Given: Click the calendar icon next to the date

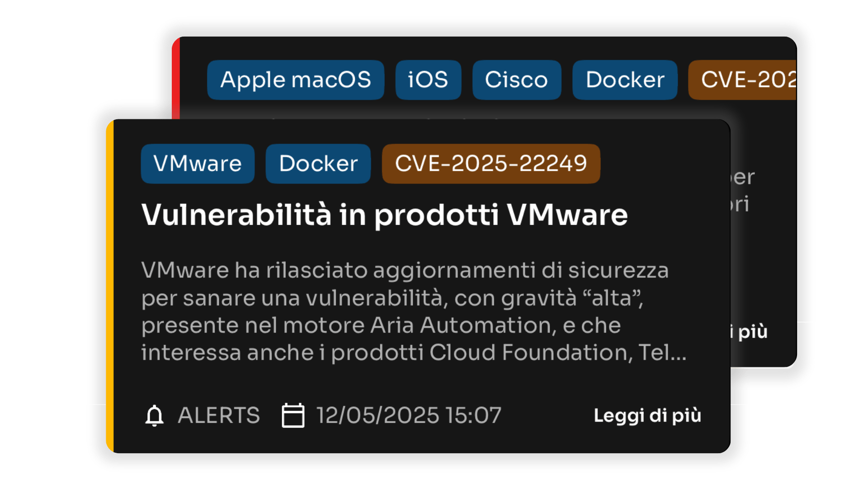Looking at the screenshot, I should point(293,416).
